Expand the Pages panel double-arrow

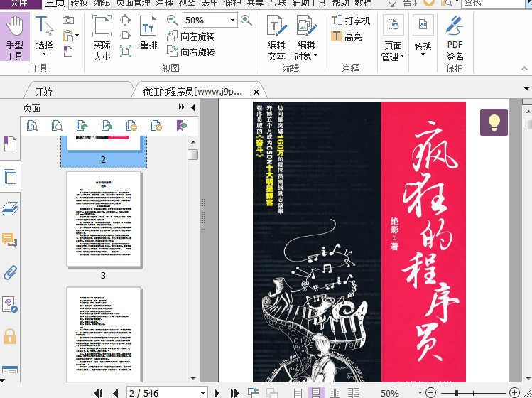click(x=182, y=107)
